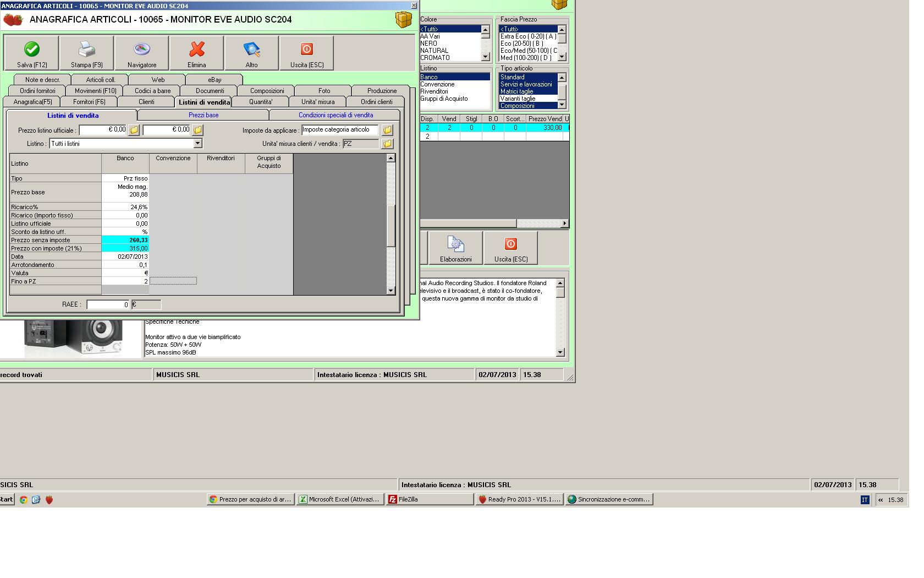Go to the Anagrafica(F5) tab
This screenshot has height=578, width=924.
coord(32,102)
